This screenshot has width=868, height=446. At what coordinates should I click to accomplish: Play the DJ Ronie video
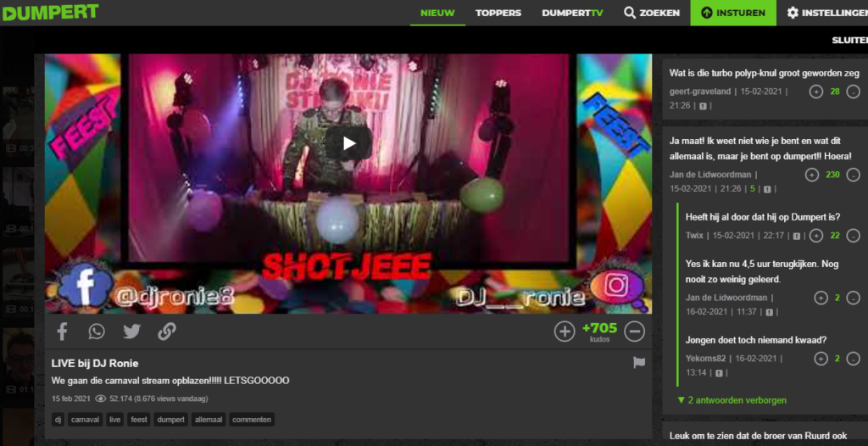tap(348, 143)
